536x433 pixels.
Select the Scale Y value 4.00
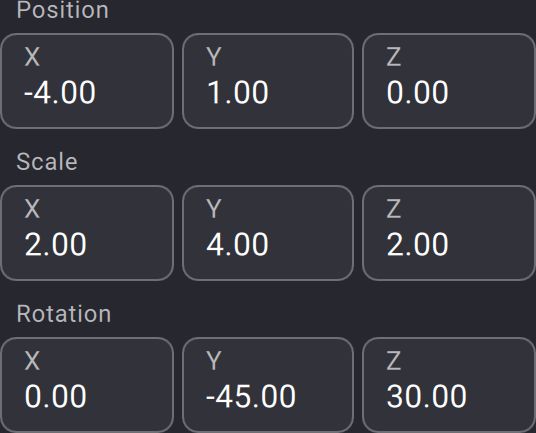coord(237,244)
